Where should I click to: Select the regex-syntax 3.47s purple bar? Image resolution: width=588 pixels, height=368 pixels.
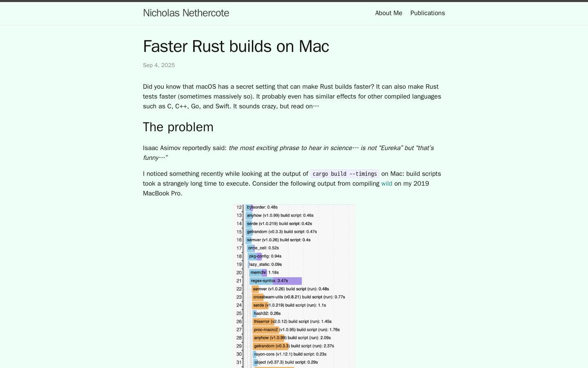tap(276, 281)
